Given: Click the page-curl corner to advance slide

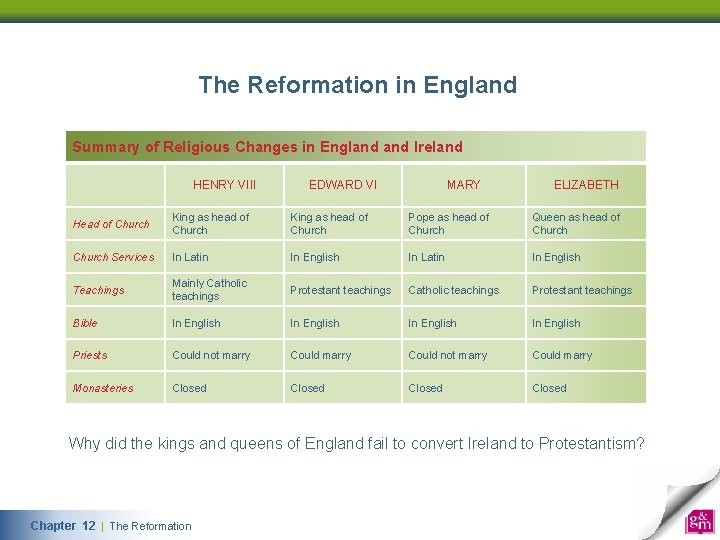Looking at the screenshot, I should pos(682,503).
